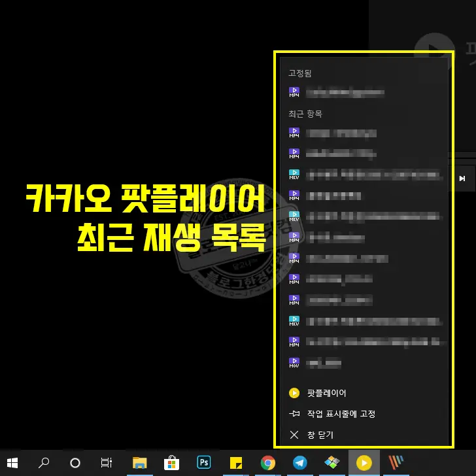Open the pinned MP4 file under 고정됨

[364, 92]
